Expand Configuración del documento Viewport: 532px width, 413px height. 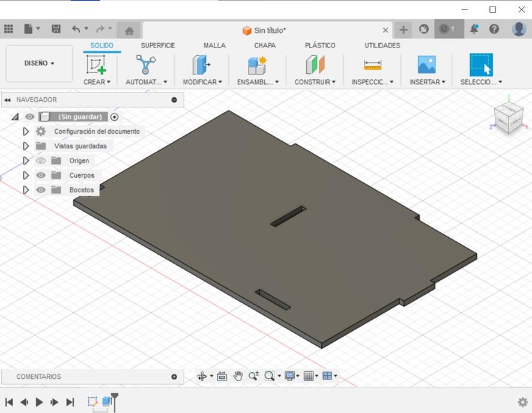pyautogui.click(x=25, y=131)
